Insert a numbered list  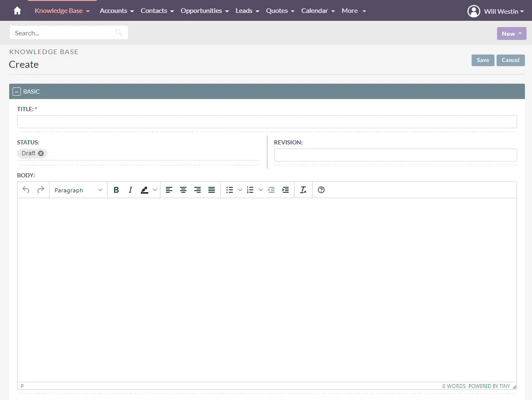click(x=250, y=190)
